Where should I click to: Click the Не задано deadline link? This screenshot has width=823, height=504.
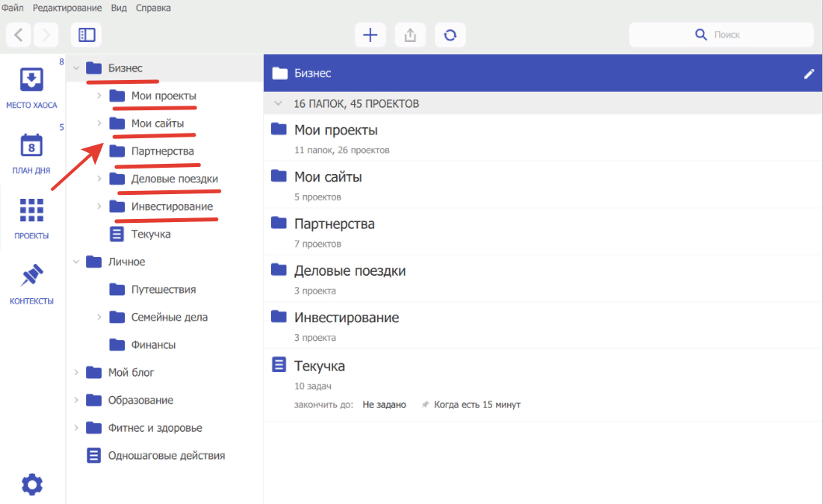click(384, 405)
